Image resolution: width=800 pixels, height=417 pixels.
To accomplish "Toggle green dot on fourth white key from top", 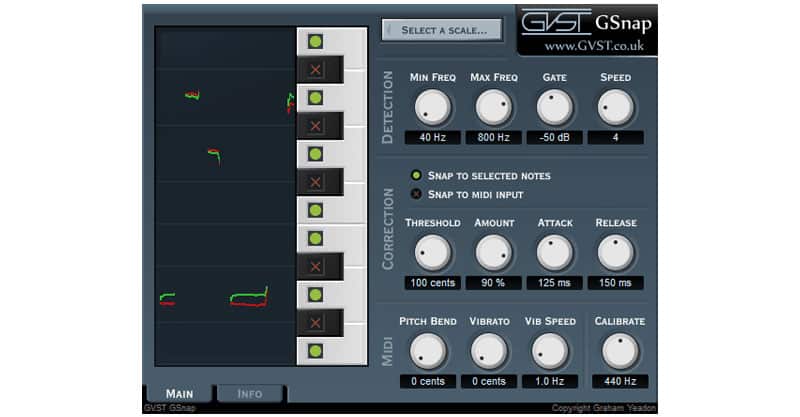I will pos(315,210).
